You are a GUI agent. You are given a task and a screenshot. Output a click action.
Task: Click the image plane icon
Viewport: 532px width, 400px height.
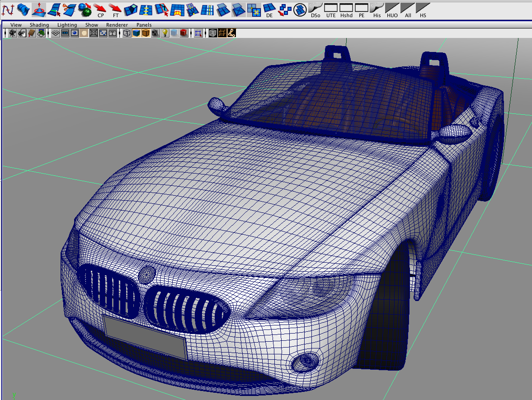[41, 33]
